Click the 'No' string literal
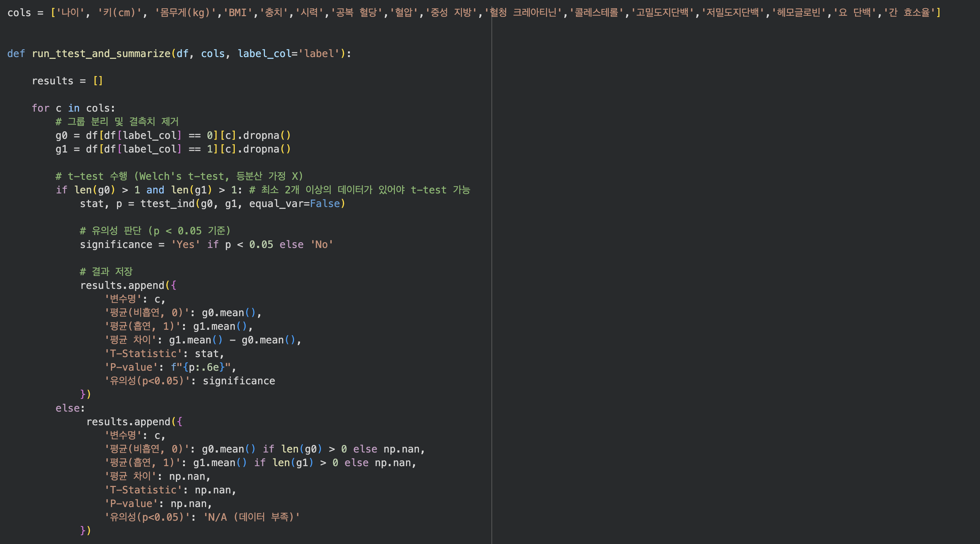The image size is (980, 544). coord(322,245)
